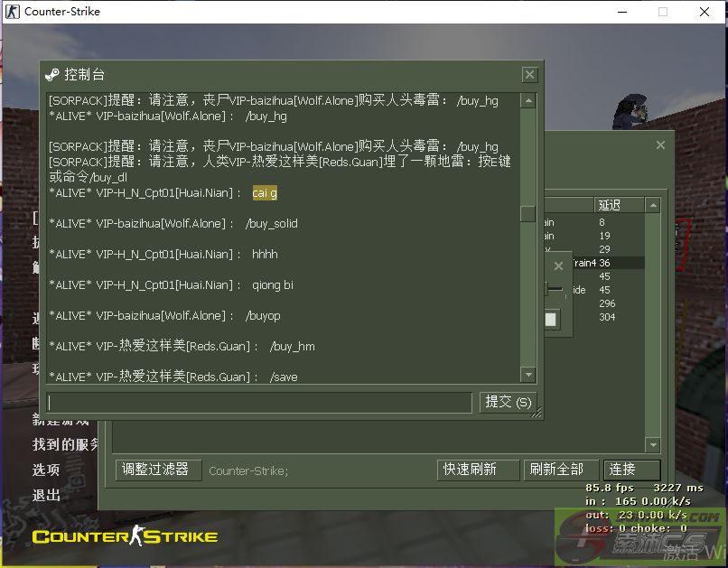Submit the command with 提交 (S)
Image resolution: width=728 pixels, height=568 pixels.
[x=508, y=402]
